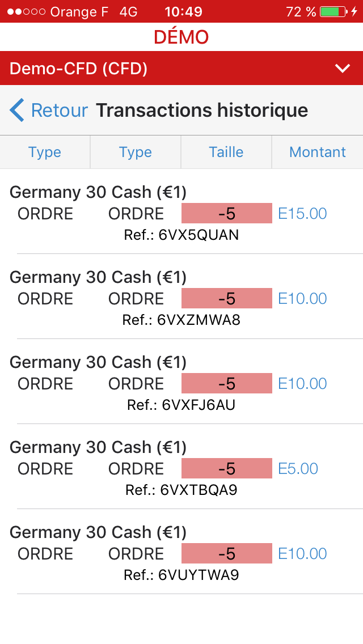Select the E15.00 amount link
The height and width of the screenshot is (644, 363).
pyautogui.click(x=302, y=214)
